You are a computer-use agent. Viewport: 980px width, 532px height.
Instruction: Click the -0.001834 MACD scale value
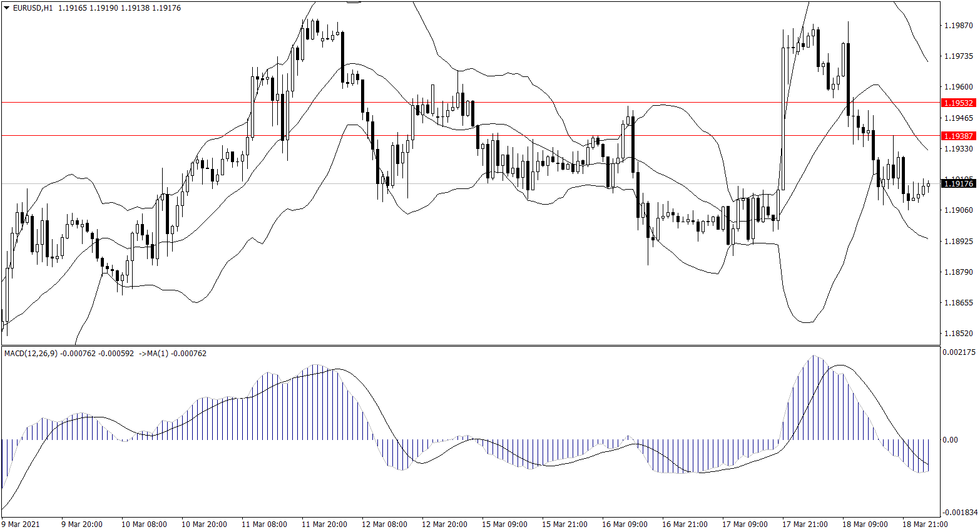(958, 512)
